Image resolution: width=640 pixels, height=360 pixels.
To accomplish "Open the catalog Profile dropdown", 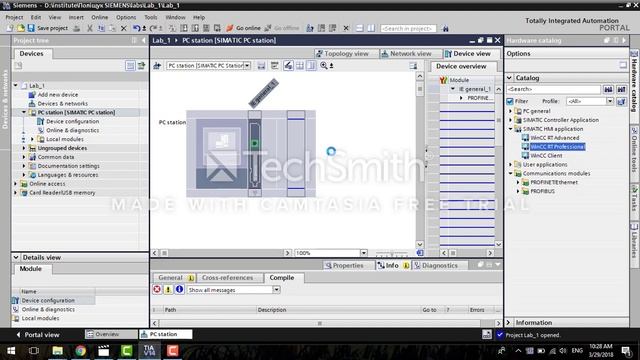I will pyautogui.click(x=610, y=101).
